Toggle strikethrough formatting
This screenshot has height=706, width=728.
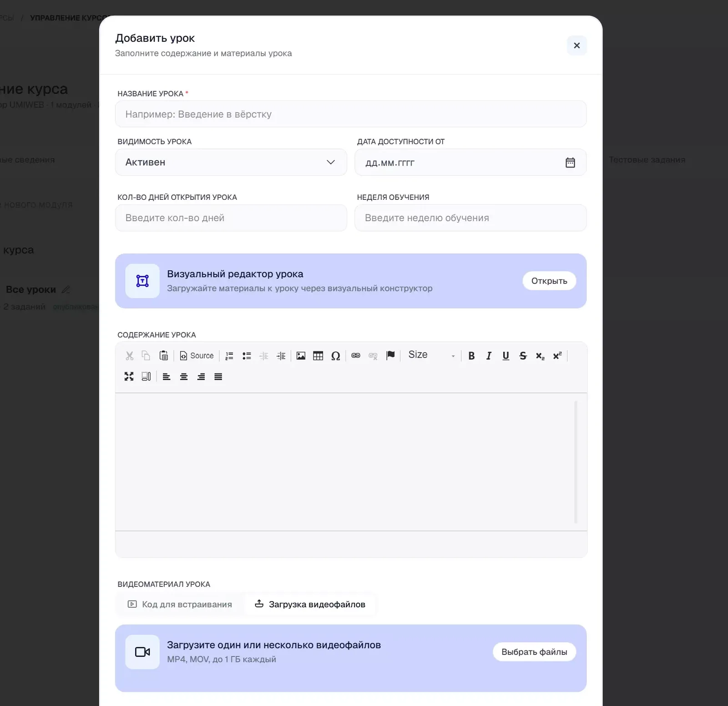point(523,356)
